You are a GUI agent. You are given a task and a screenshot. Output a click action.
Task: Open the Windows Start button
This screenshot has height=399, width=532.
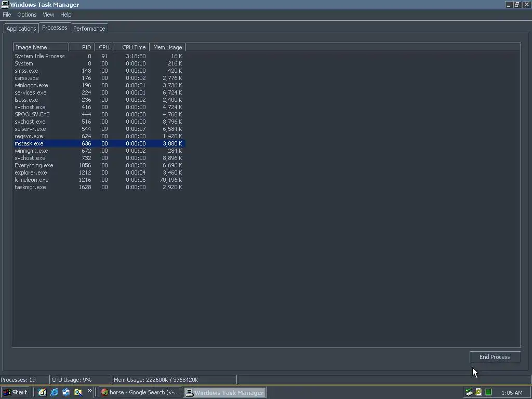(16, 392)
